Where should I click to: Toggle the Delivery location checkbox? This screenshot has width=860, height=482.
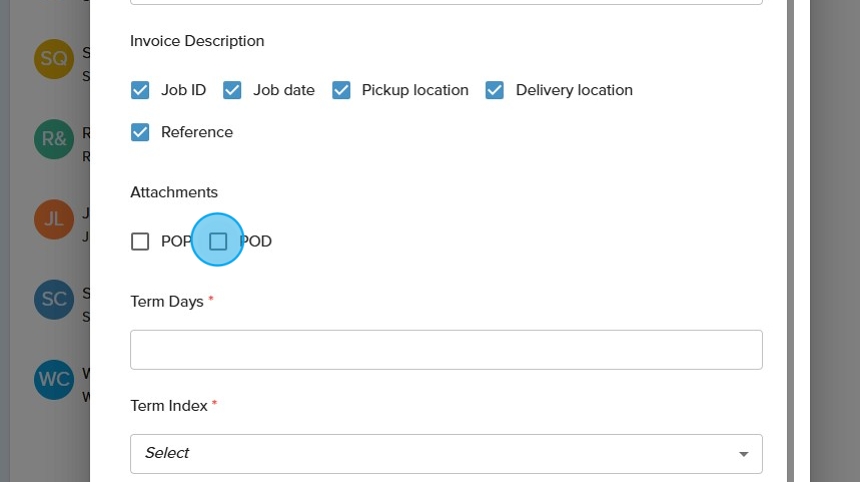[494, 90]
